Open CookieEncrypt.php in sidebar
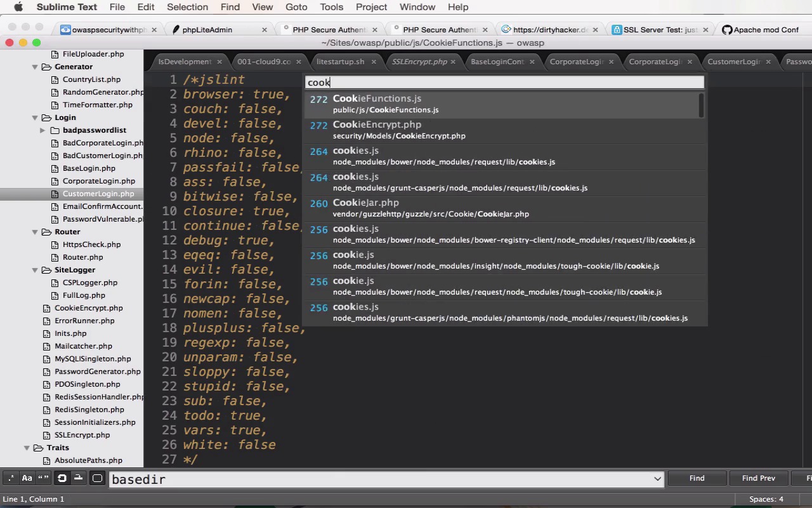 pos(88,308)
